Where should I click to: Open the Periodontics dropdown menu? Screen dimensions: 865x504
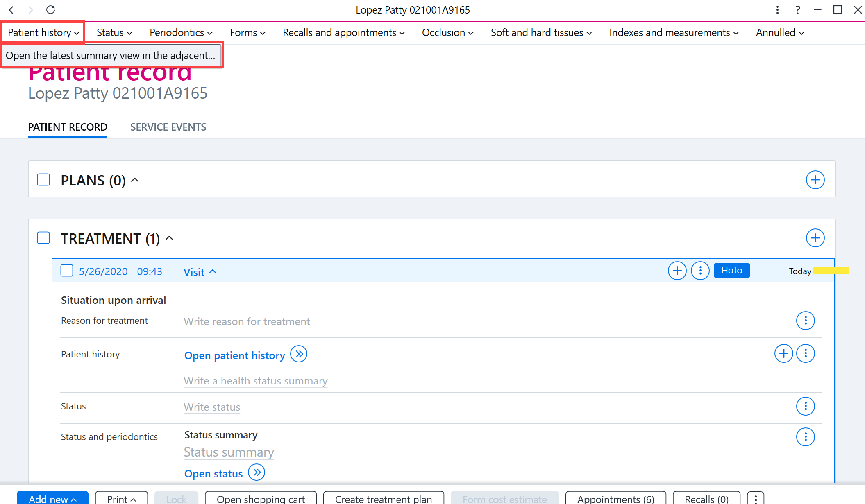pos(181,33)
